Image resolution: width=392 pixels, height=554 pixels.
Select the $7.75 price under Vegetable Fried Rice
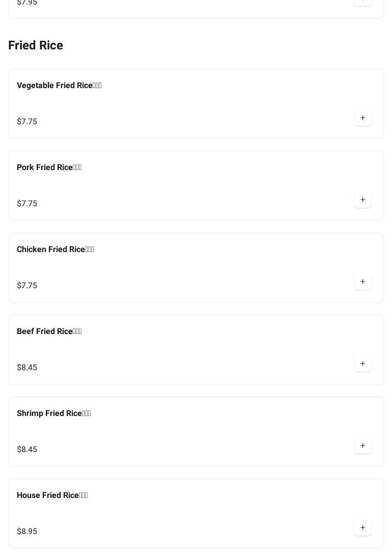(27, 122)
